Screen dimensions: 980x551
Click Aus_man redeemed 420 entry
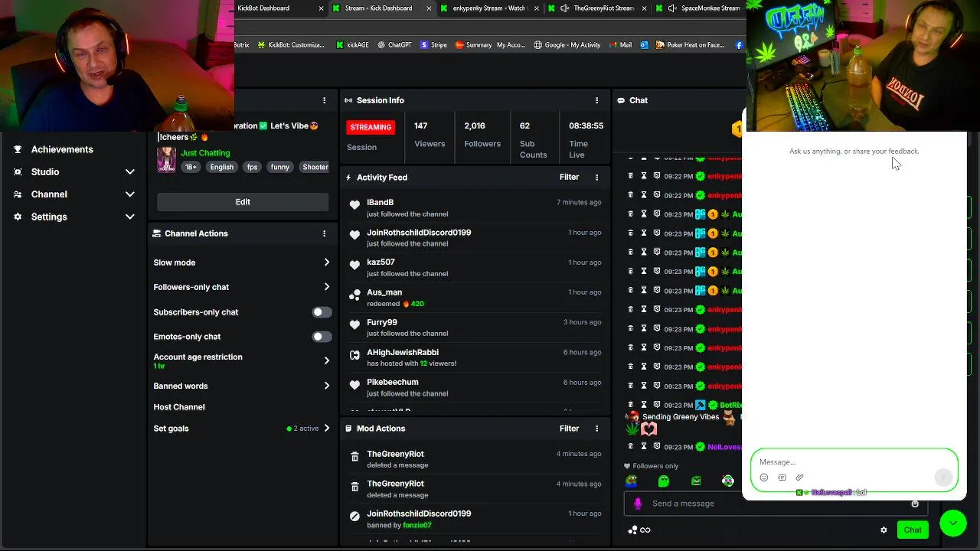(475, 298)
